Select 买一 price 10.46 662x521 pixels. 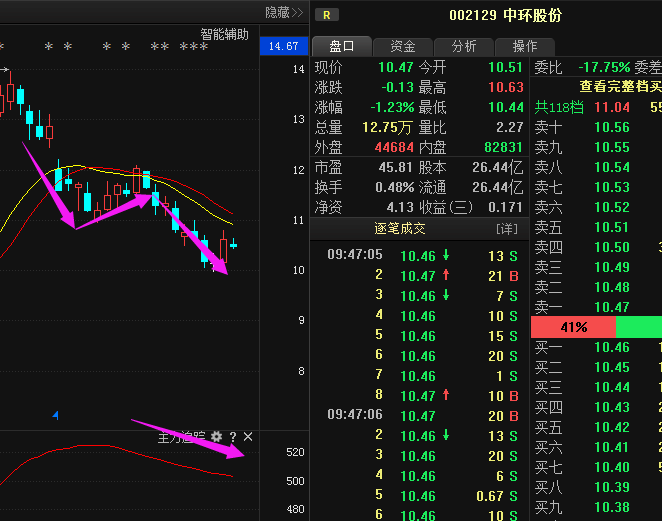[x=612, y=347]
